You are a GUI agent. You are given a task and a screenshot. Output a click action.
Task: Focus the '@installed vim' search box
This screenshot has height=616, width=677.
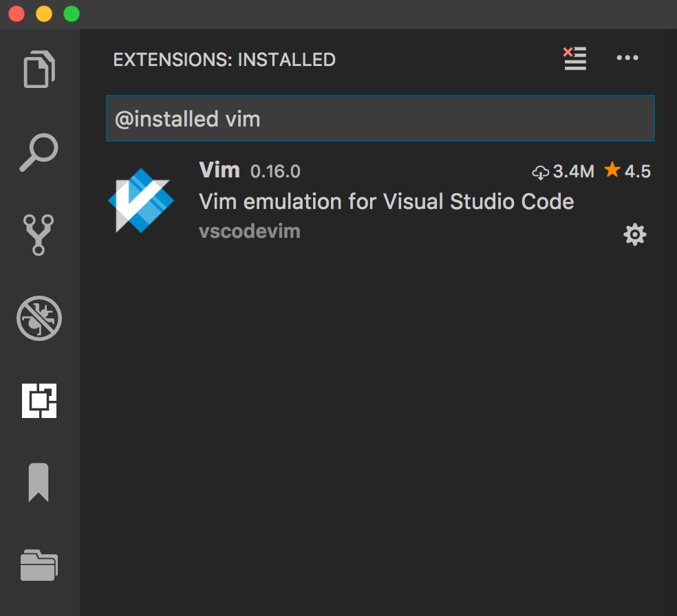click(380, 118)
